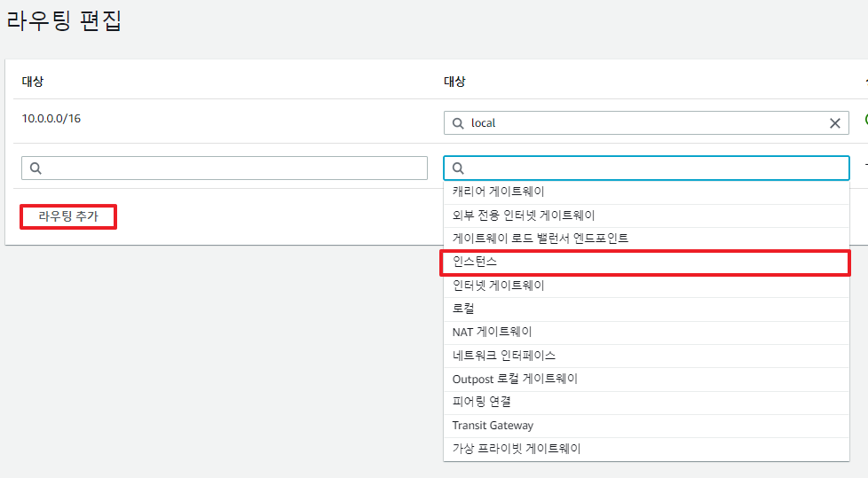Focus the empty destination CIDR input
Viewport: 868px width, 478px height.
click(225, 168)
